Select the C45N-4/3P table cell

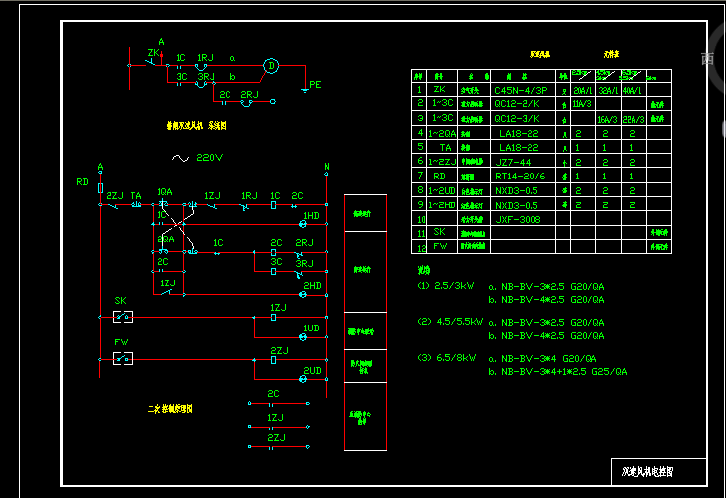click(521, 90)
